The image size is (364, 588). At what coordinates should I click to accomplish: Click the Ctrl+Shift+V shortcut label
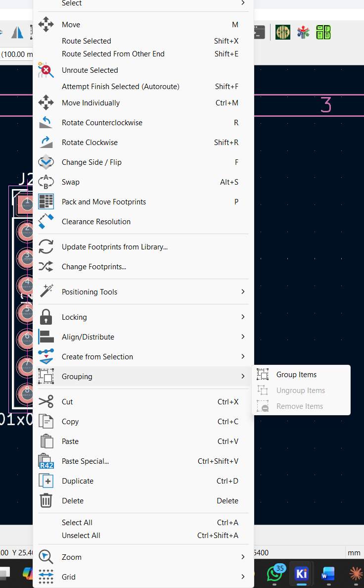click(218, 461)
